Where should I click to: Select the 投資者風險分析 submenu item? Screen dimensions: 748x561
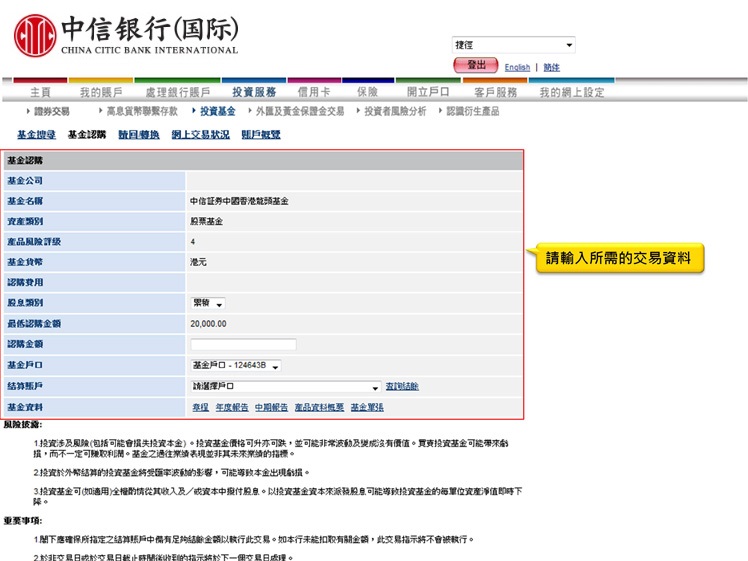[395, 111]
